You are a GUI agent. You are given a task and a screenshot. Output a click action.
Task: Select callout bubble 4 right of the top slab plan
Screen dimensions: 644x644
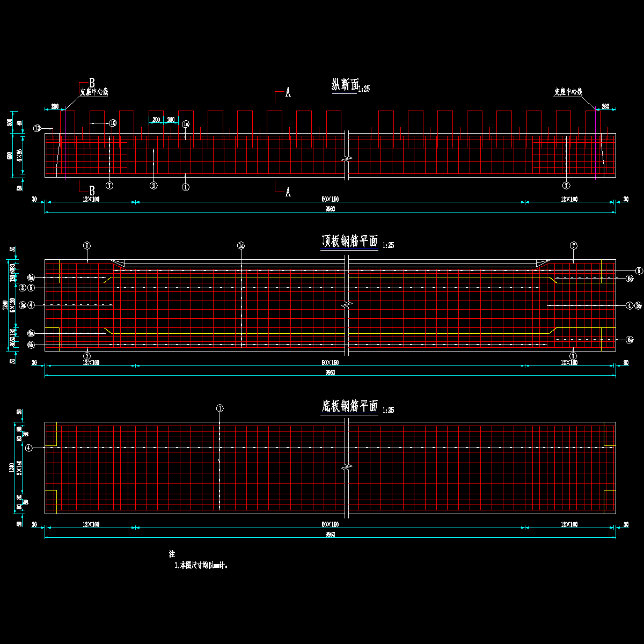[630, 305]
